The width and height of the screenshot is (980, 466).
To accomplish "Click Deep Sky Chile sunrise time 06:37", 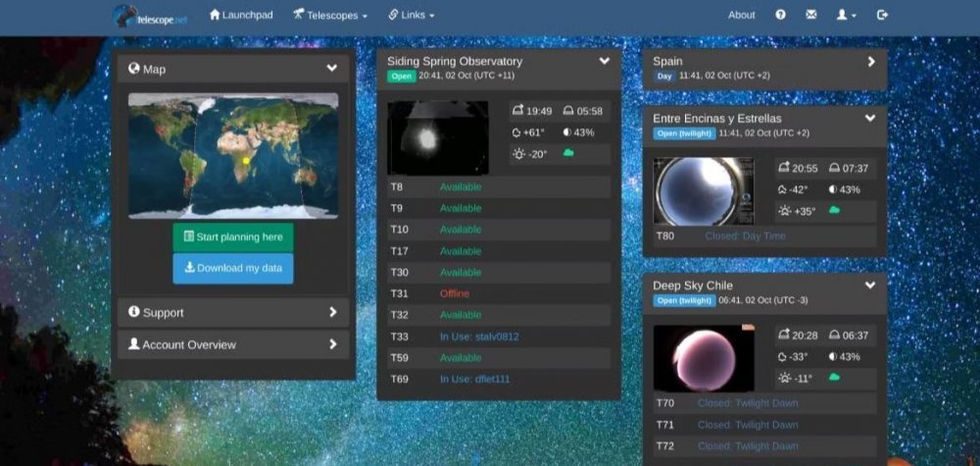I will (849, 336).
